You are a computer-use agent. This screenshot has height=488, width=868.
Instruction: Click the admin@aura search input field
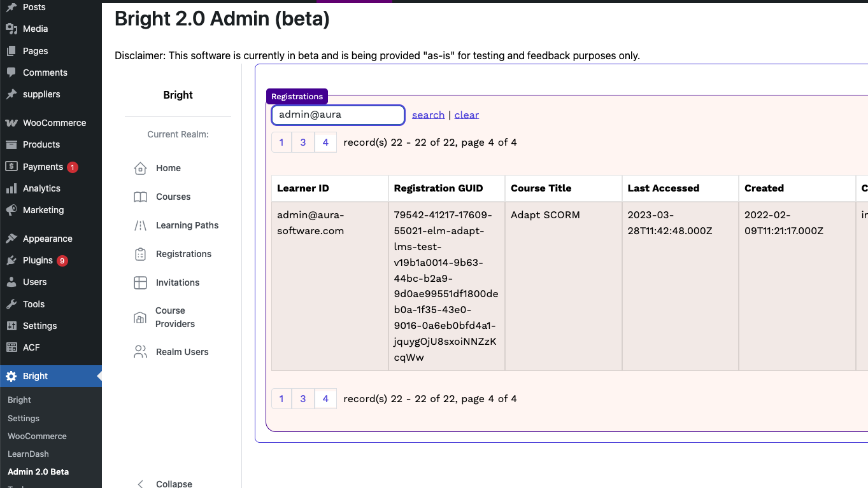click(338, 115)
